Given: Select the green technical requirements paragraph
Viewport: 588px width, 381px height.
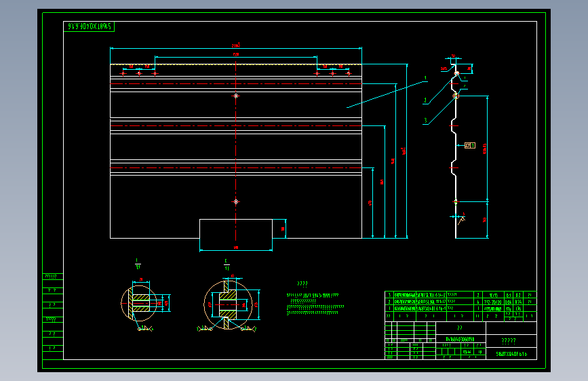Looking at the screenshot, I should (315, 304).
